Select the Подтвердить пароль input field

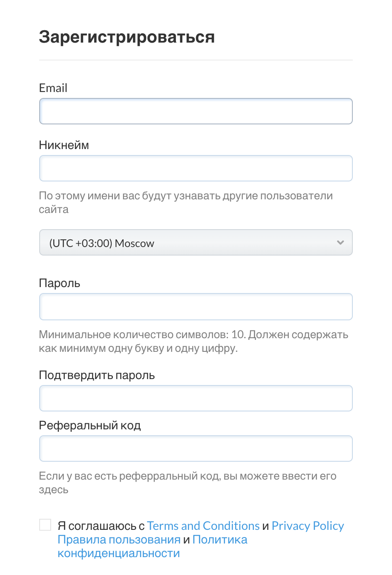click(196, 398)
